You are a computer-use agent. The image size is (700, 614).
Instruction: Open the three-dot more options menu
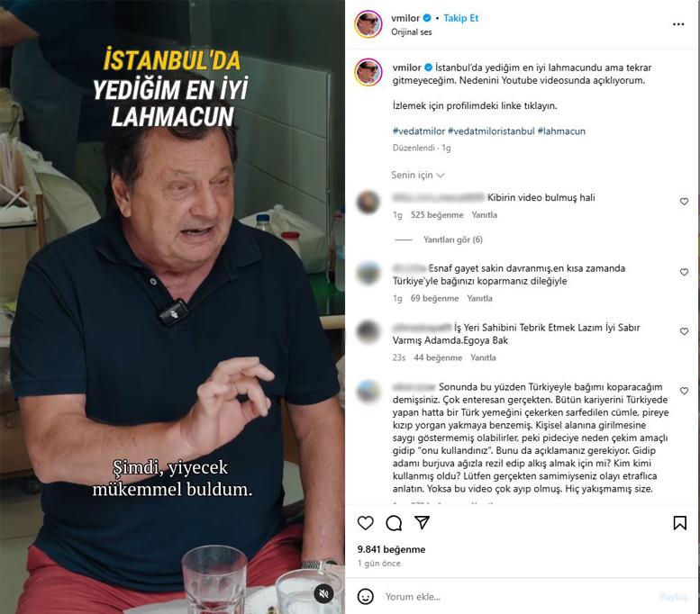678,24
